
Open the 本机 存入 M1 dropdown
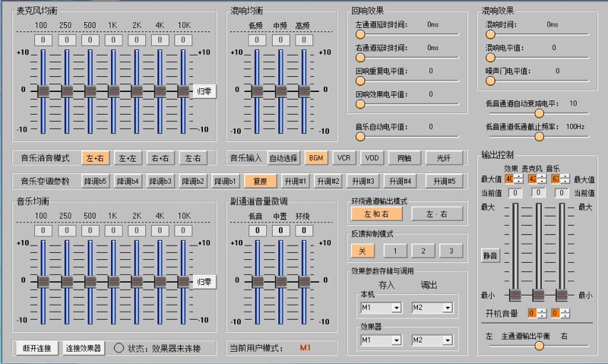click(381, 308)
